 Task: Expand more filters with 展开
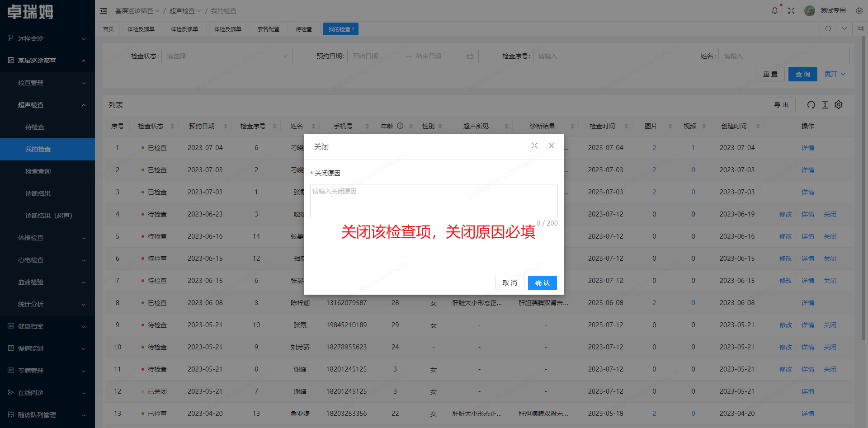[x=835, y=74]
